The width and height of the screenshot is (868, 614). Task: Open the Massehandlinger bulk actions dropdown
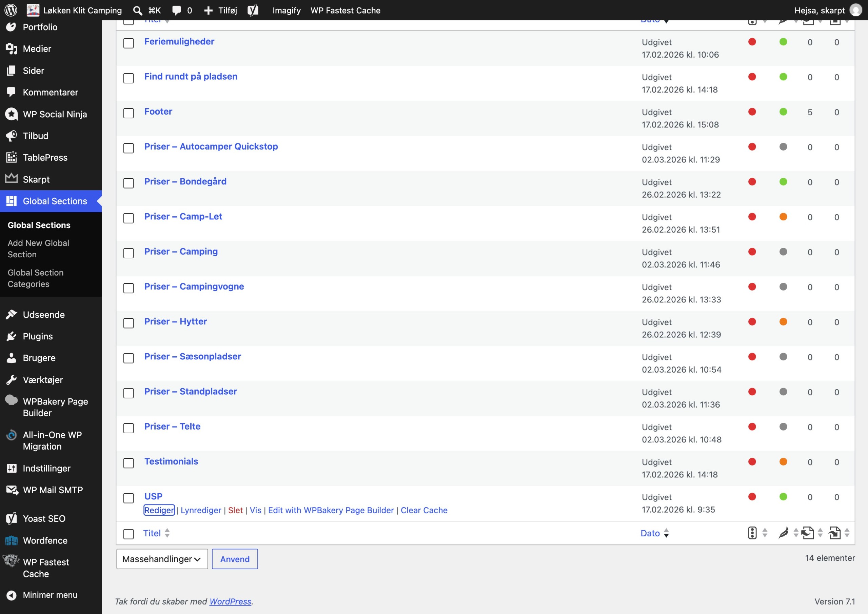[162, 559]
